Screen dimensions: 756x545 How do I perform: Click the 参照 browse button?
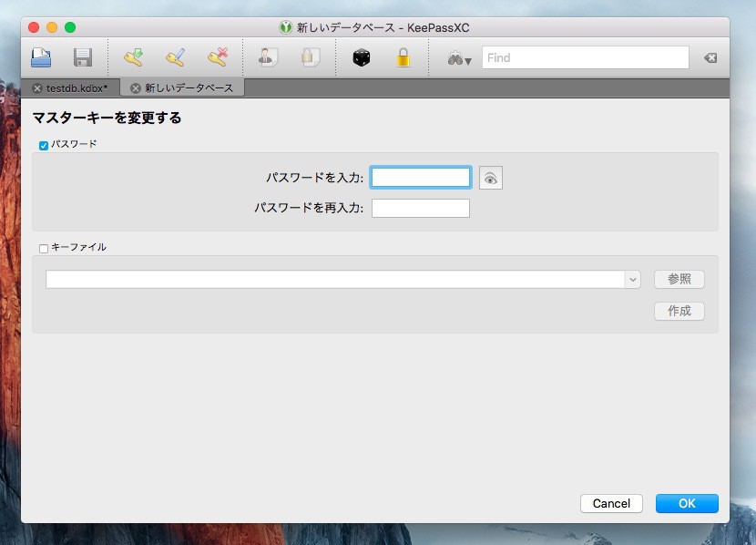pyautogui.click(x=679, y=279)
